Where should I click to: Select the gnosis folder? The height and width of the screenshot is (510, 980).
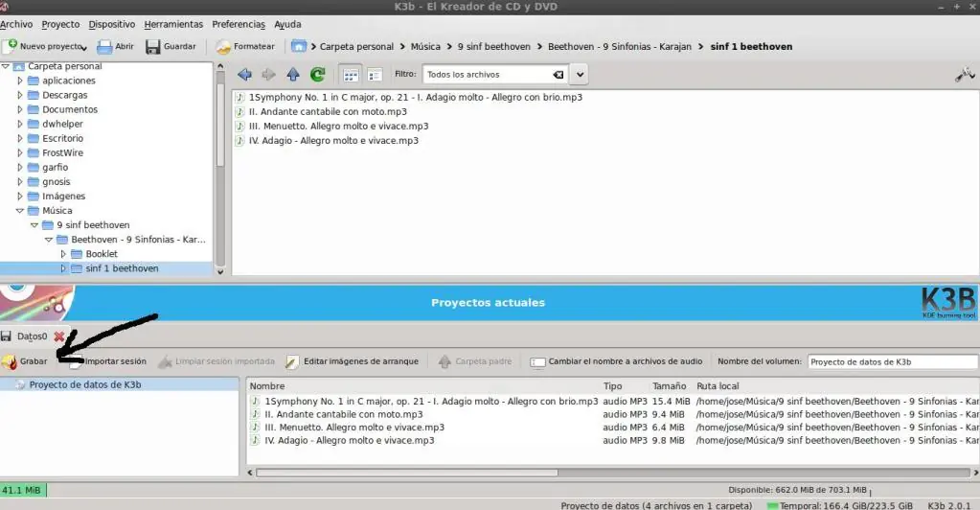coord(57,182)
